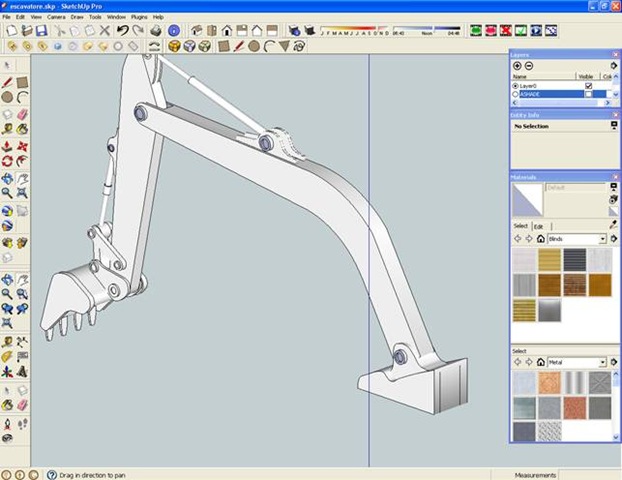This screenshot has width=622, height=480.
Task: Click the Delete Layer minus button
Action: click(529, 66)
